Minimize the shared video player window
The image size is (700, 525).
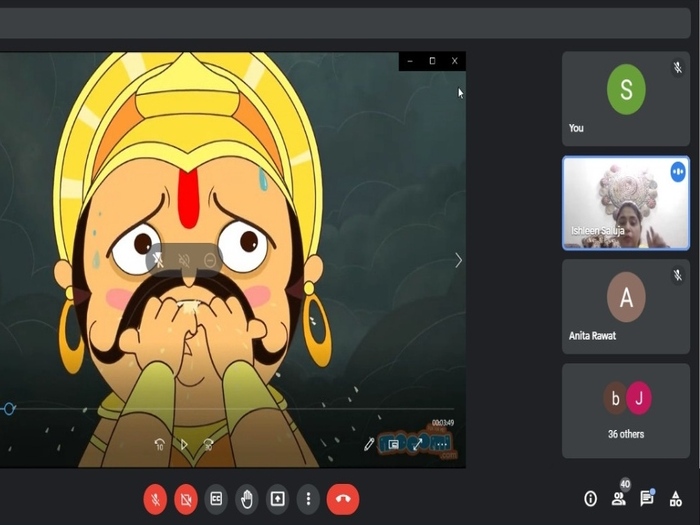(410, 61)
